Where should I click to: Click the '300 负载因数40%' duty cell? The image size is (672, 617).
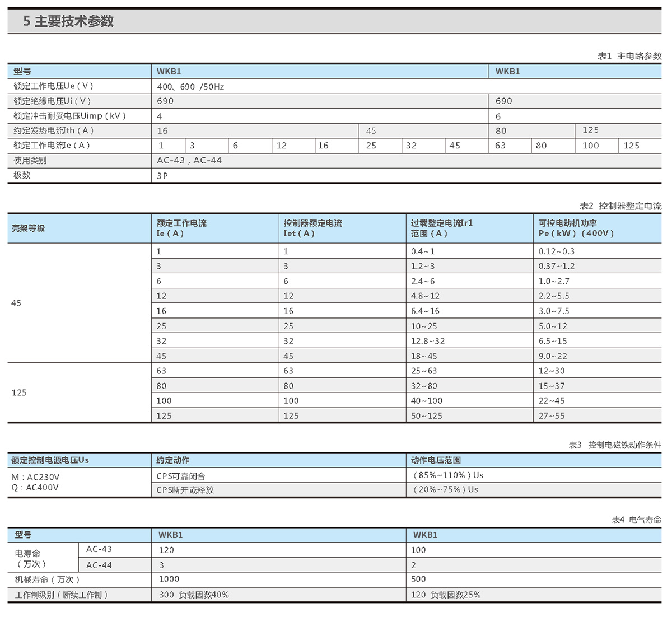tap(194, 595)
